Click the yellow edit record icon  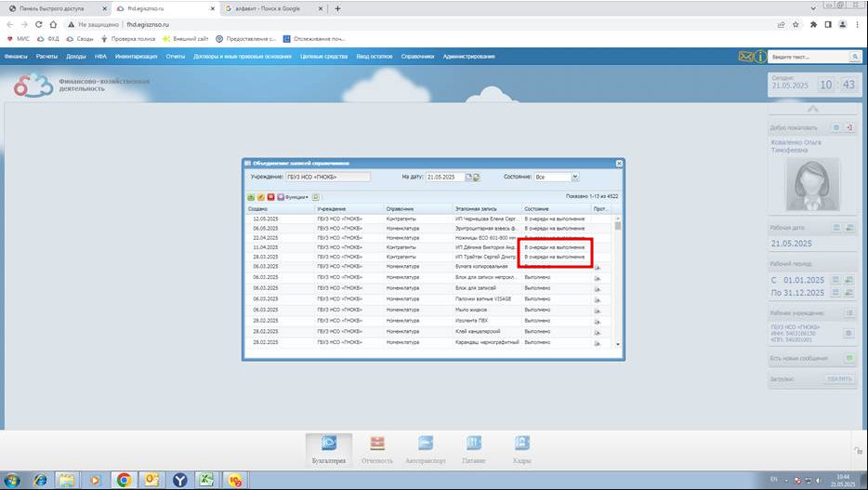261,197
